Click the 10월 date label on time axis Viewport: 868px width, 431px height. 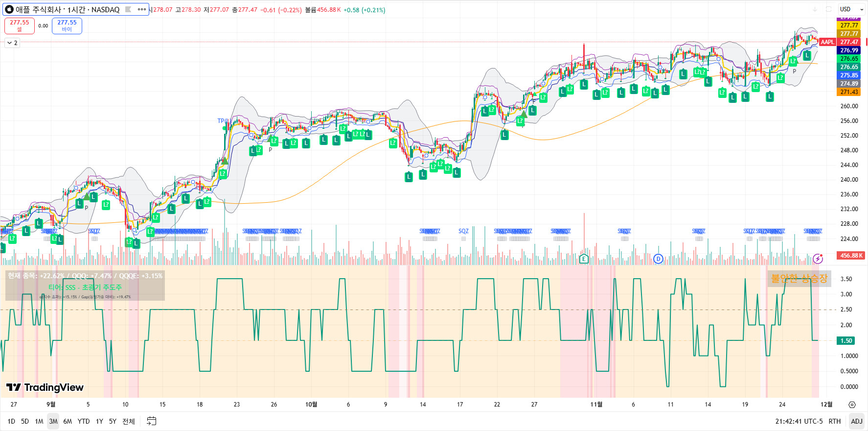311,405
